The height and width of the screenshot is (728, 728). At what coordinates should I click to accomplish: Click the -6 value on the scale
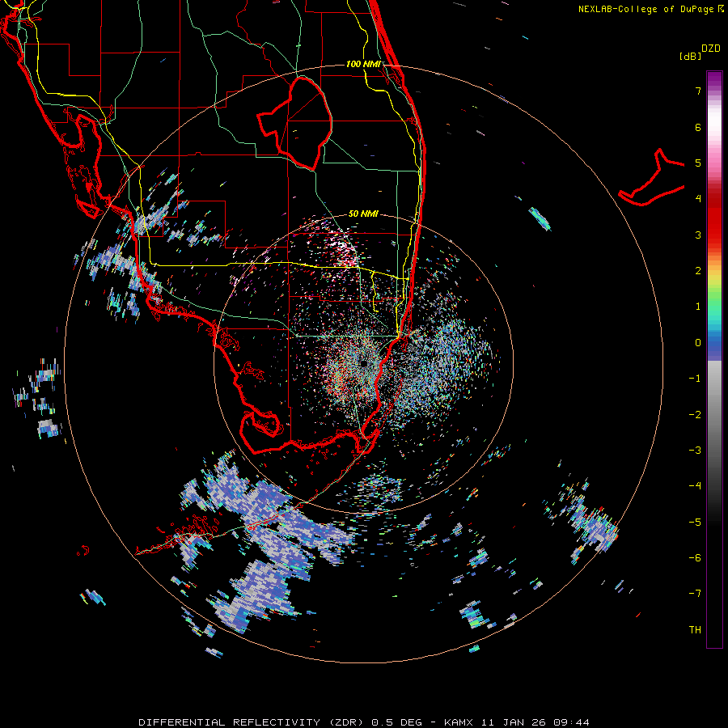tap(695, 558)
